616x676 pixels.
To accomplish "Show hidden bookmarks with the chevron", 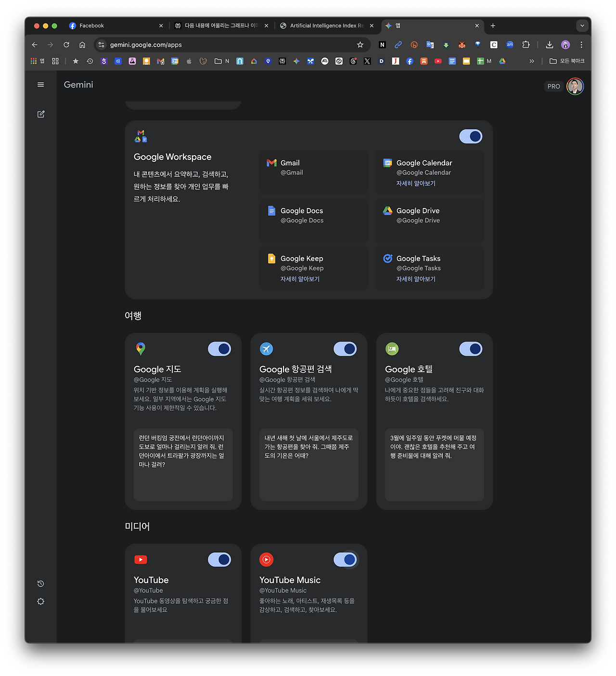I will (x=532, y=61).
